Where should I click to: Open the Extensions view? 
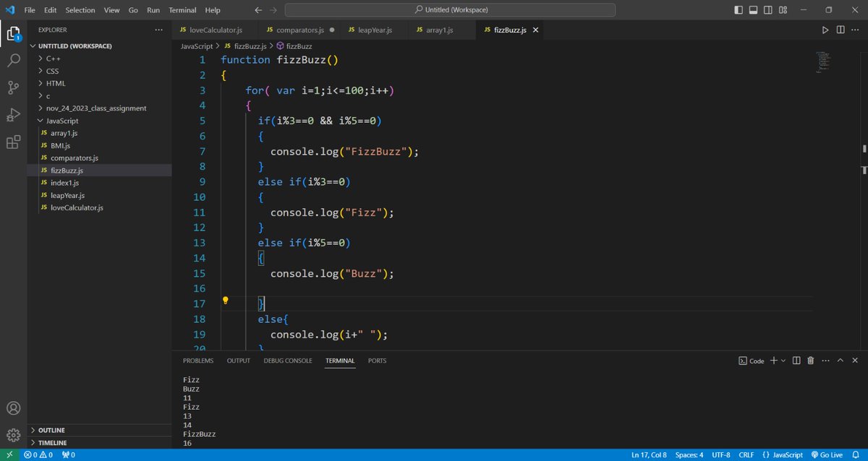13,142
